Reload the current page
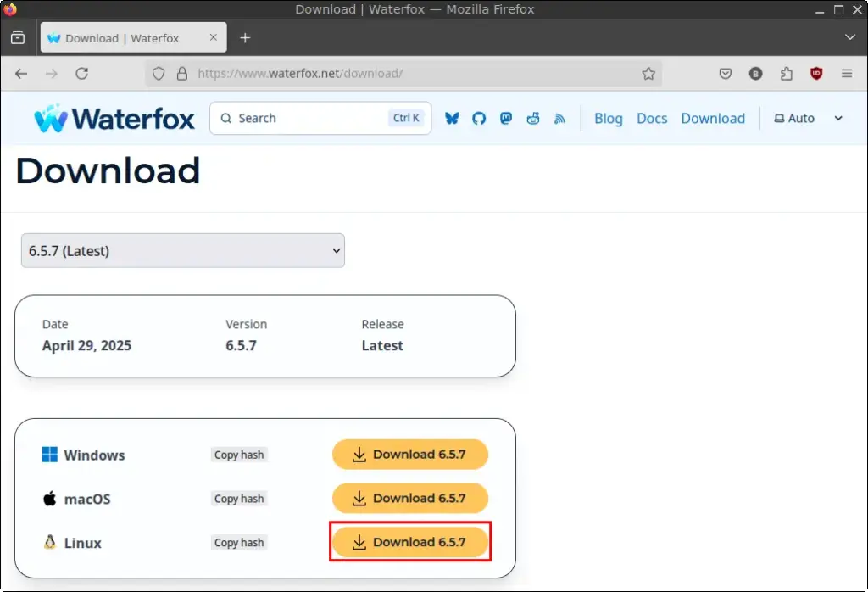This screenshot has width=868, height=592. [82, 74]
